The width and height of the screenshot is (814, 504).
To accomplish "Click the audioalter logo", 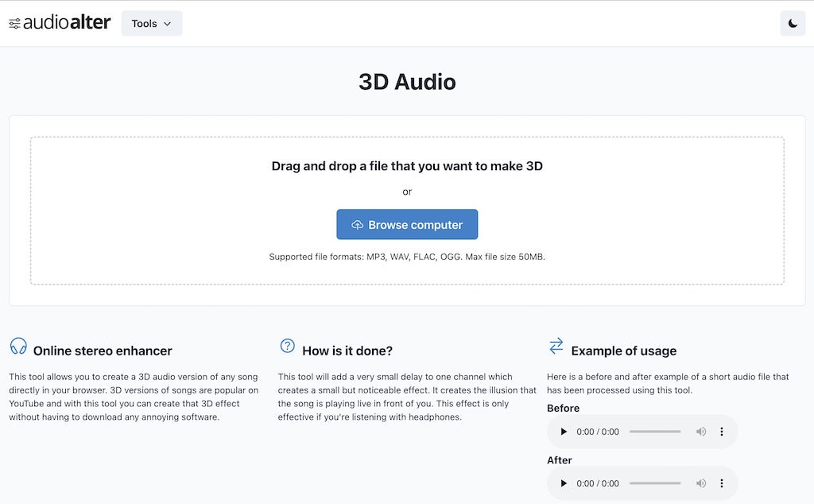I will click(x=60, y=22).
